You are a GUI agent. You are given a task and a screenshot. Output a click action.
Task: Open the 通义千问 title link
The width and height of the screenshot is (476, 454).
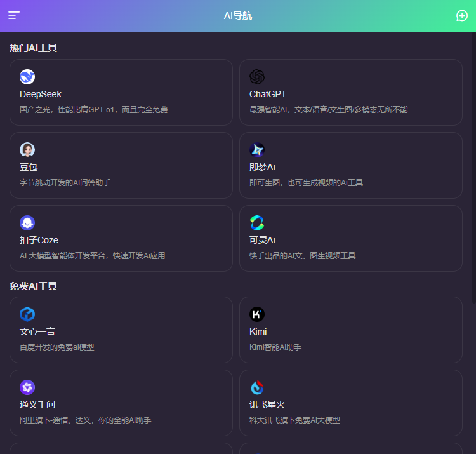click(37, 405)
